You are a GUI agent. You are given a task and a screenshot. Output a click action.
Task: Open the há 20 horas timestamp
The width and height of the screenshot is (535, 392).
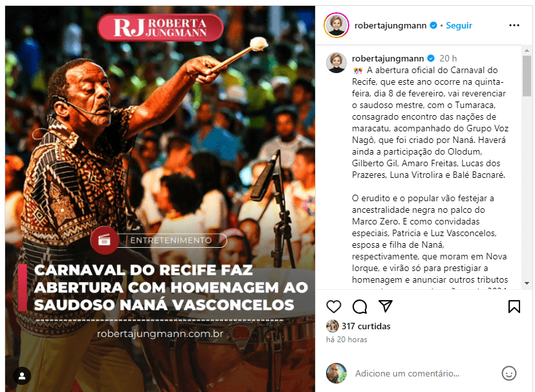click(347, 340)
